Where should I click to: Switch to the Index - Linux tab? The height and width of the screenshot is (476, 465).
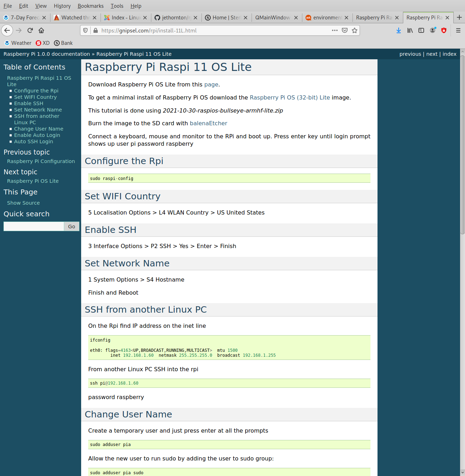[126, 18]
